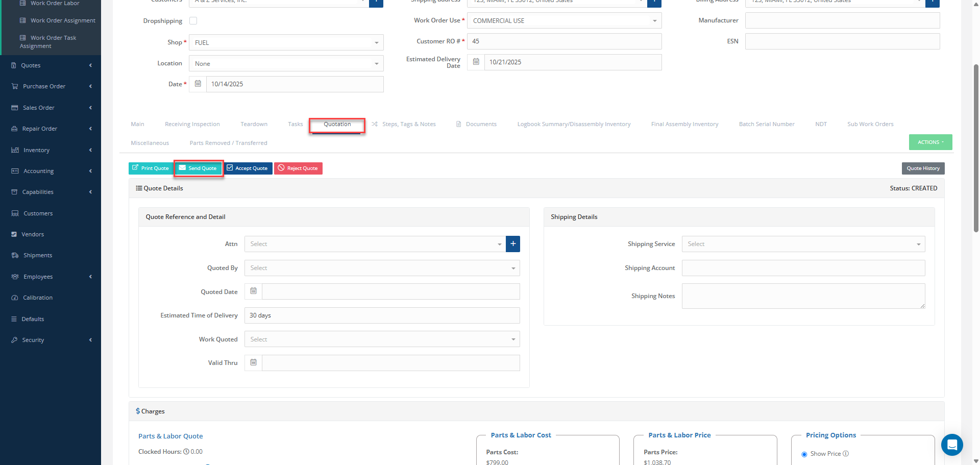Expand the Shipping Service dropdown

pyautogui.click(x=803, y=244)
